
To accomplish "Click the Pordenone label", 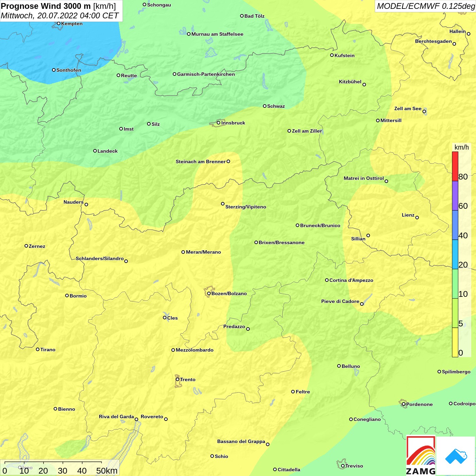I will tap(420, 404).
